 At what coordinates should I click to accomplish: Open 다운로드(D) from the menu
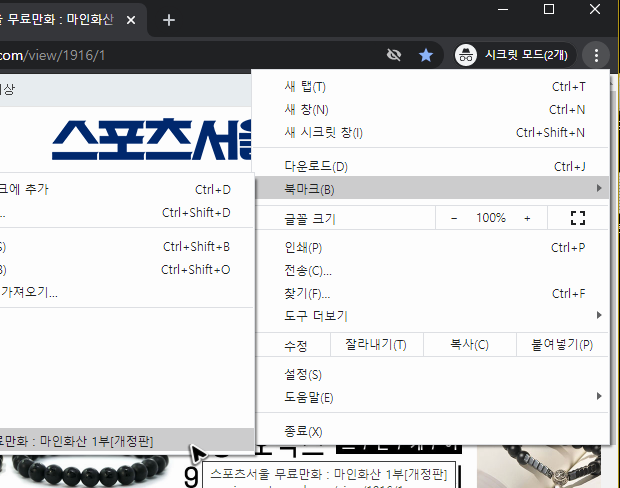pyautogui.click(x=432, y=166)
